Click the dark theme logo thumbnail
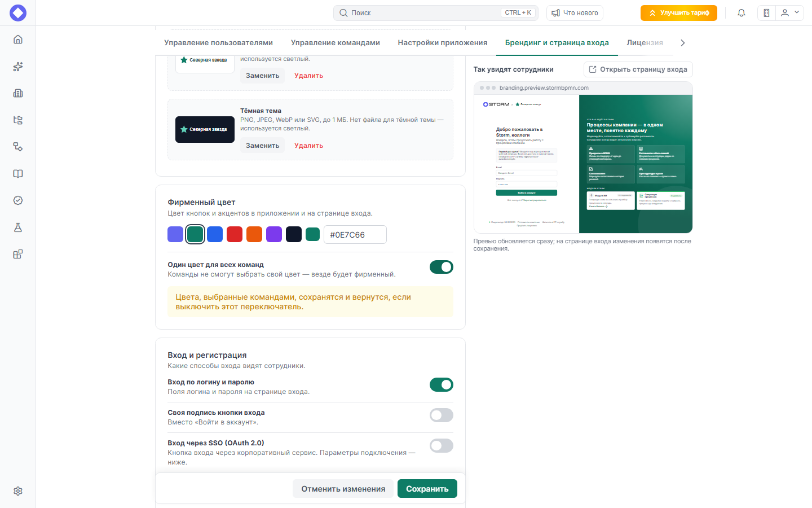Viewport: 812px width, 508px height. pyautogui.click(x=205, y=129)
